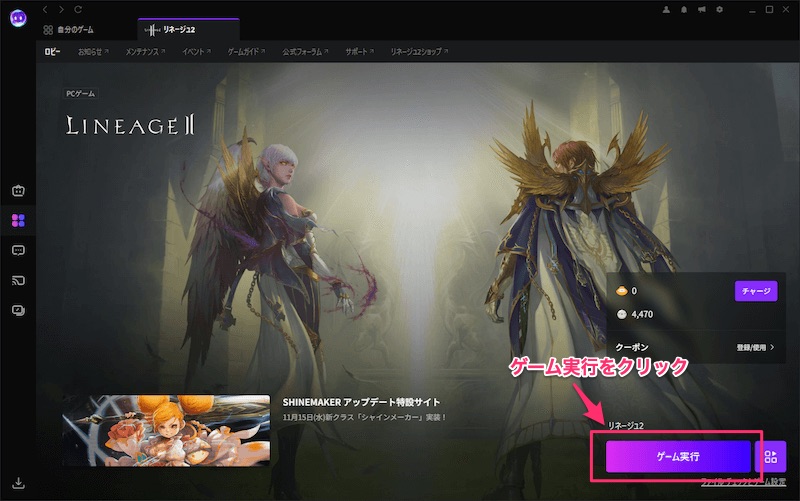The height and width of the screenshot is (501, 800).
Task: Open the chat bubble icon in sidebar
Action: 18,250
